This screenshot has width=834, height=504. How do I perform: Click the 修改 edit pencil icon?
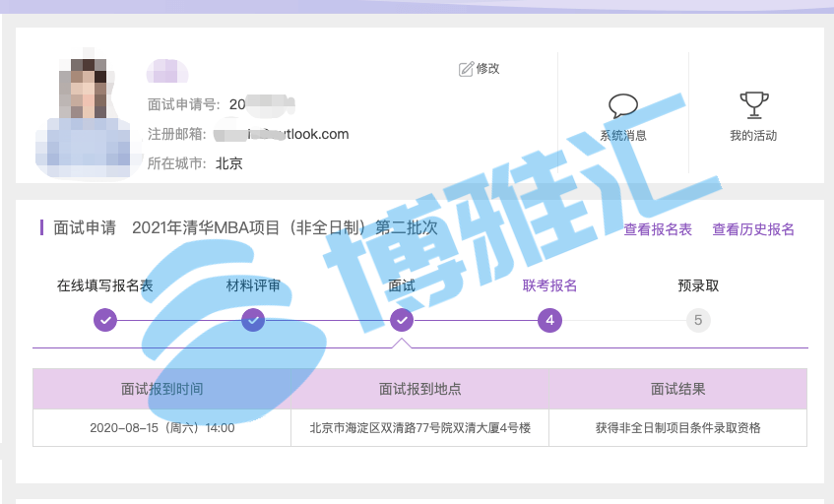click(466, 69)
